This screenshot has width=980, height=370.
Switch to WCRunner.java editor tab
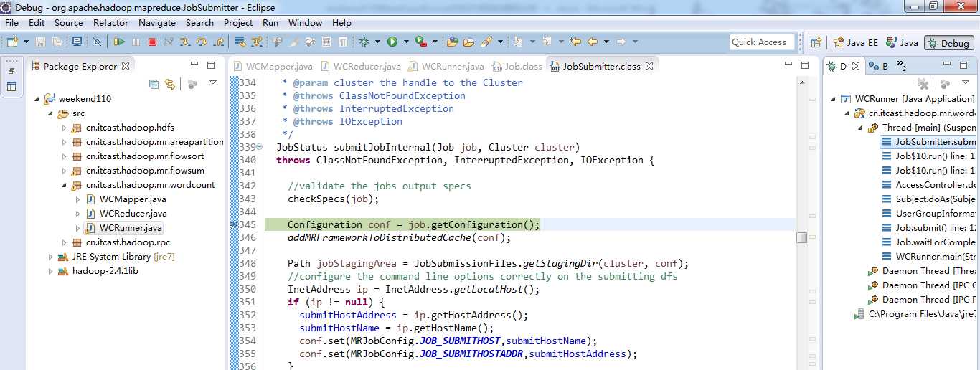click(x=446, y=66)
